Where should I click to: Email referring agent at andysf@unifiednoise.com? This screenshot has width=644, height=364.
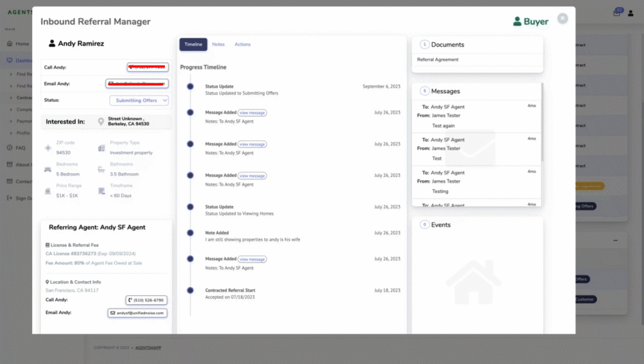point(137,313)
